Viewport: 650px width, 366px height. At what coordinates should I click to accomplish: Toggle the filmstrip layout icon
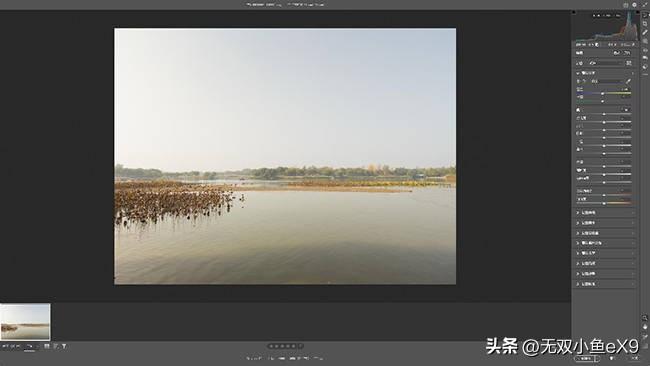pyautogui.click(x=47, y=346)
